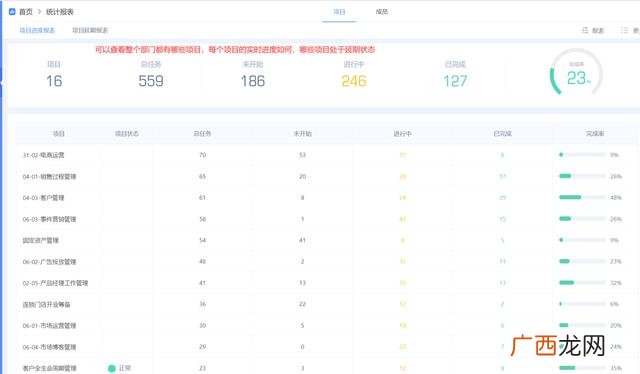Open project 06-01-市场运营管理

click(x=49, y=325)
